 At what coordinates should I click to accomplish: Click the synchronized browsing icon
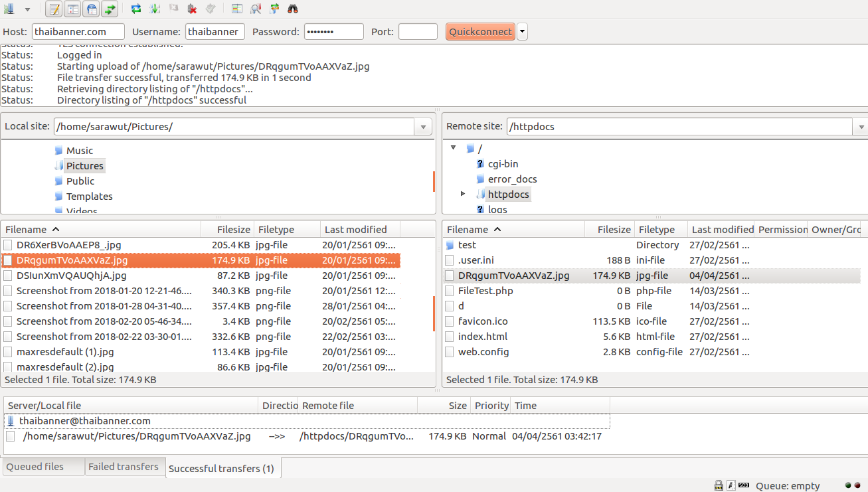tap(274, 9)
